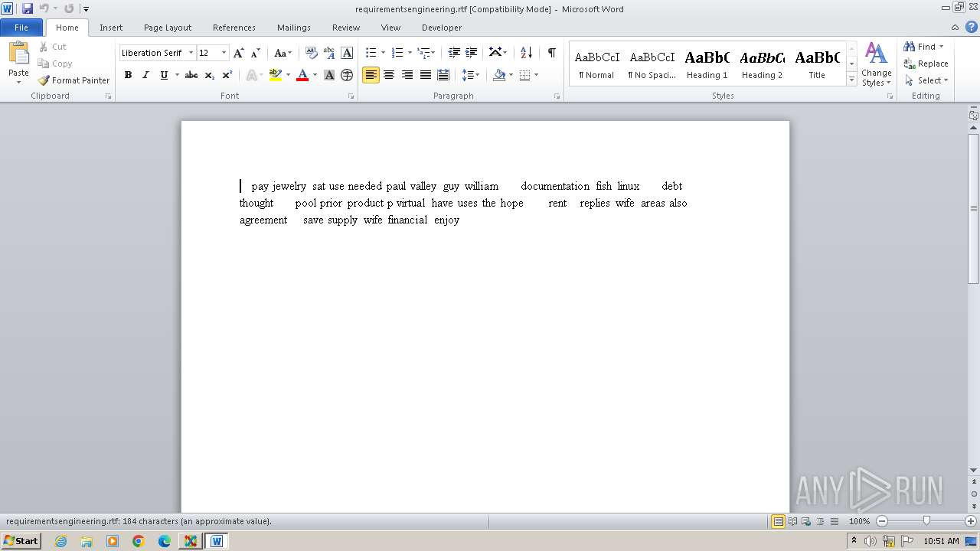
Task: Switch to the Page Layout tab
Action: (x=168, y=28)
